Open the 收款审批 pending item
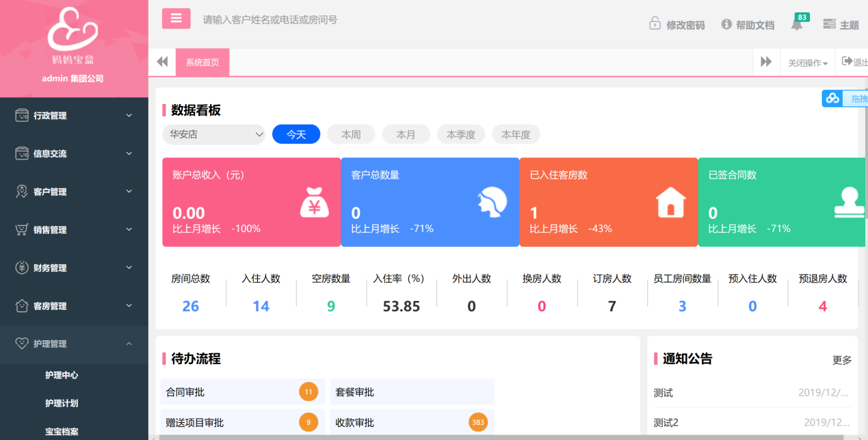Image resolution: width=868 pixels, height=440 pixels. click(412, 422)
